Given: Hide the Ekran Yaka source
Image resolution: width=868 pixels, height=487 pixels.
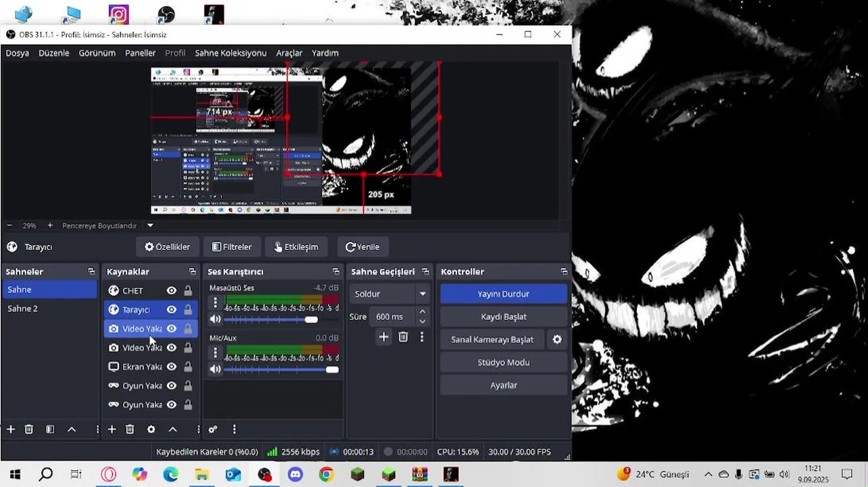Looking at the screenshot, I should coord(172,367).
